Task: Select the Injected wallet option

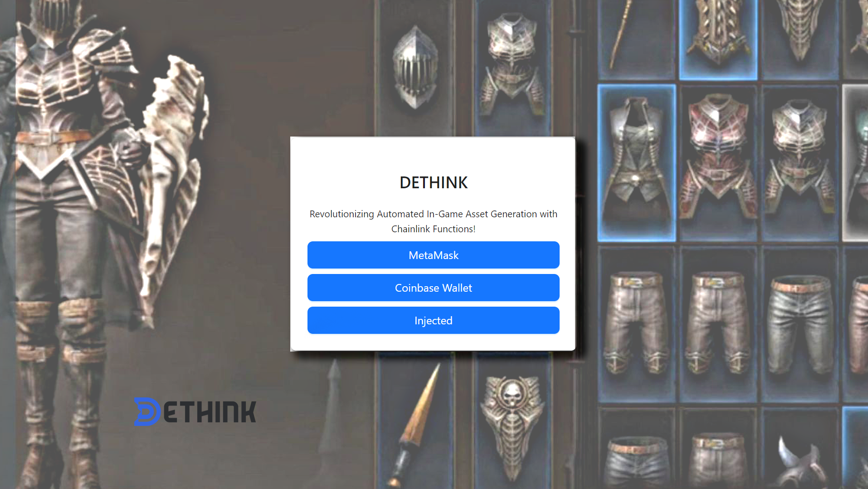Action: tap(433, 320)
